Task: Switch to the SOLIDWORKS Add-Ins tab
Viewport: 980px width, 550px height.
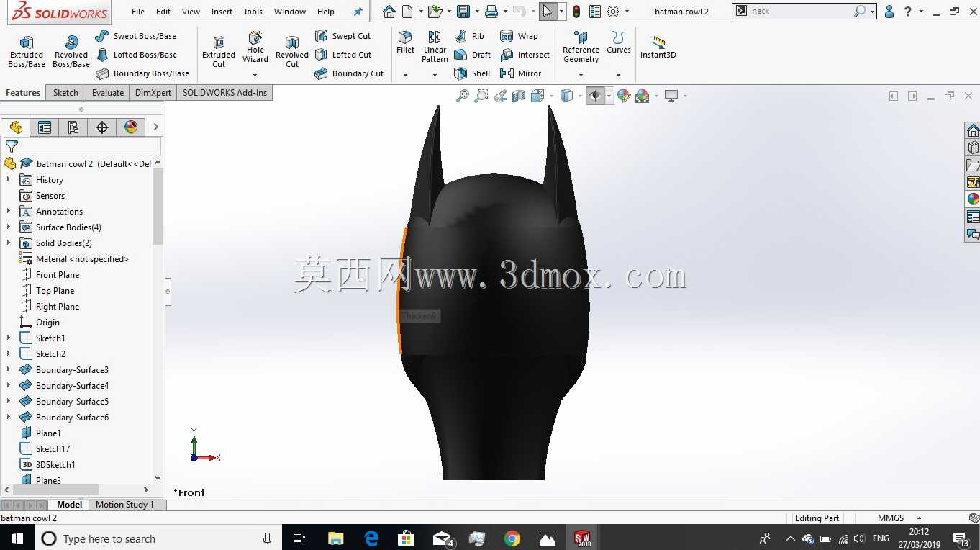Action: click(224, 93)
